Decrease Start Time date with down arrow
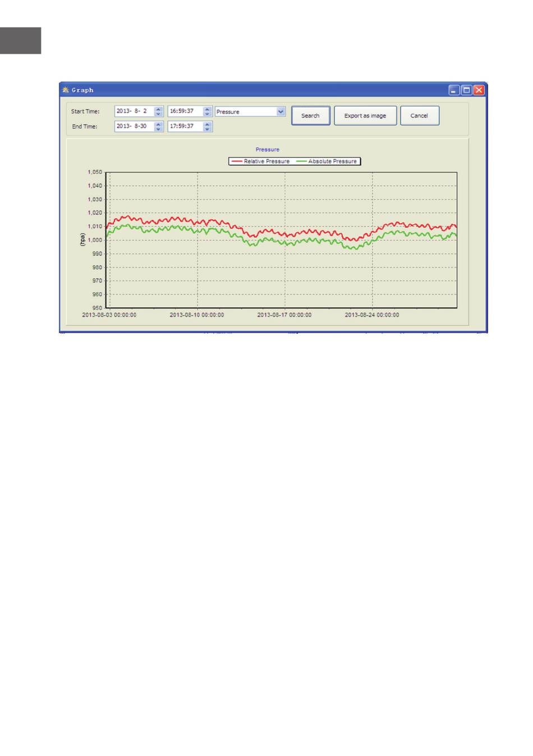Viewport: 533px width, 756px height. 159,114
